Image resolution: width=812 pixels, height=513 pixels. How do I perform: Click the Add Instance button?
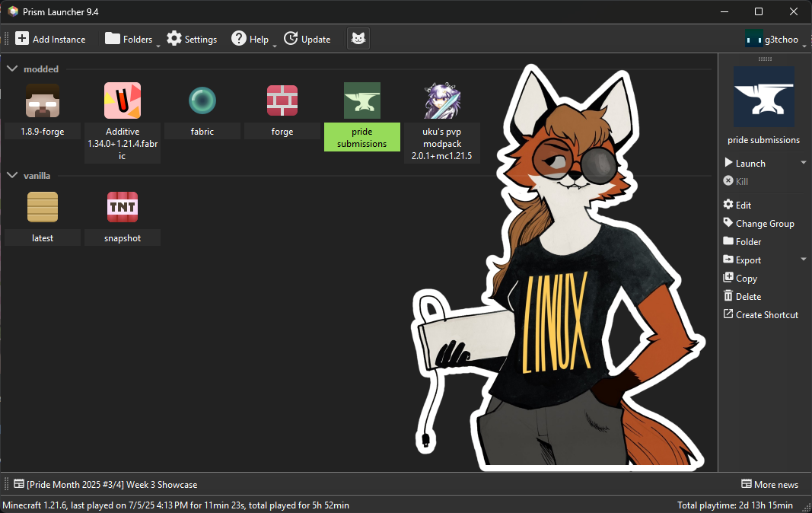coord(51,39)
